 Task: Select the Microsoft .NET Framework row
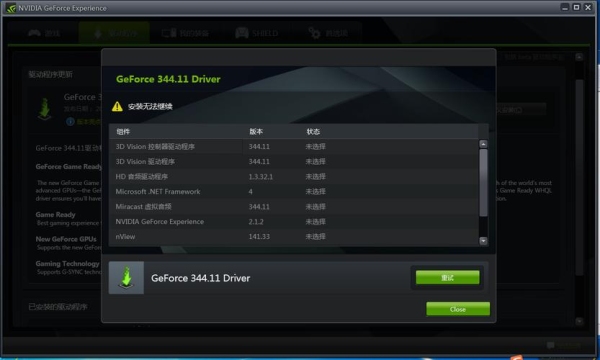[293, 191]
